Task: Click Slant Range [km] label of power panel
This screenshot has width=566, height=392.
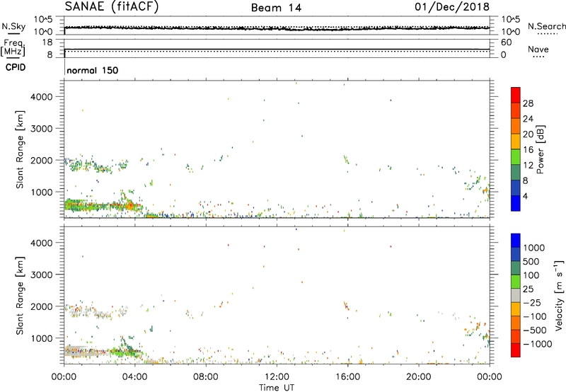Action: click(x=20, y=149)
